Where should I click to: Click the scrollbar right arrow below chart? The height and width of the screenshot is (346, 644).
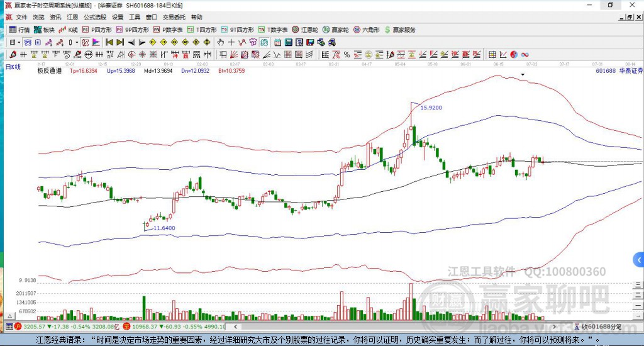point(554,326)
